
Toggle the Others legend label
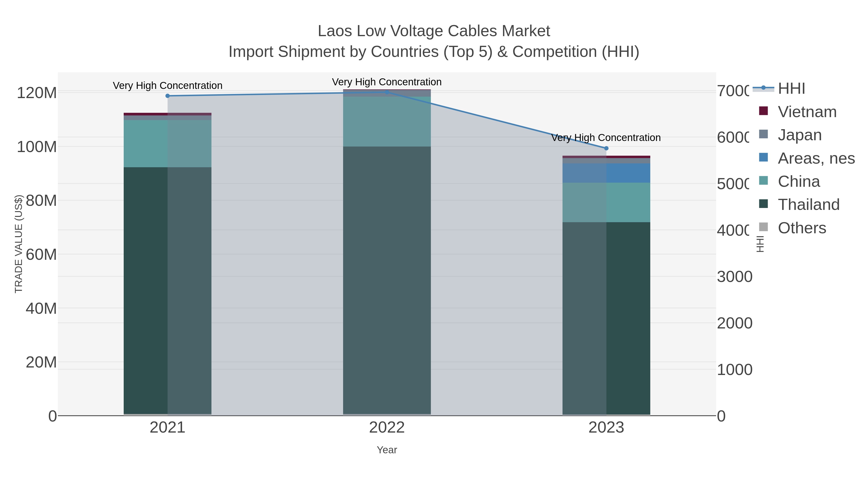pos(802,228)
